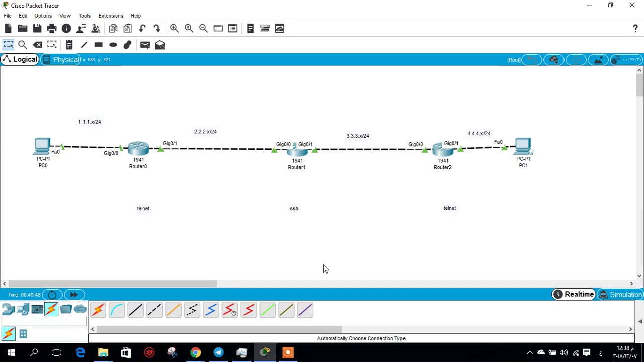This screenshot has height=362, width=644.
Task: Click Set Tiled Background image button
Action: [x=598, y=60]
